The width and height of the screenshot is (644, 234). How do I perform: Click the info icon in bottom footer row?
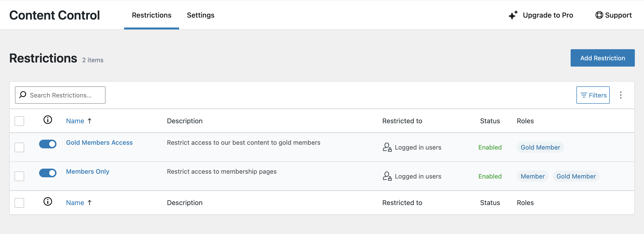click(x=48, y=201)
